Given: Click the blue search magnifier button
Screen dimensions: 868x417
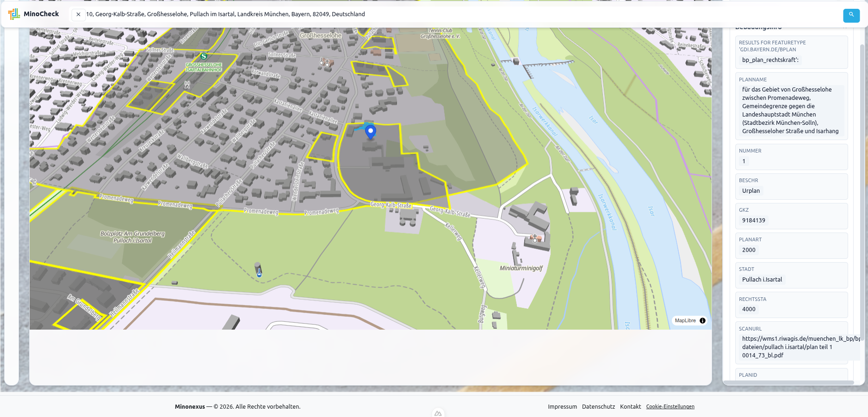Looking at the screenshot, I should (x=851, y=15).
